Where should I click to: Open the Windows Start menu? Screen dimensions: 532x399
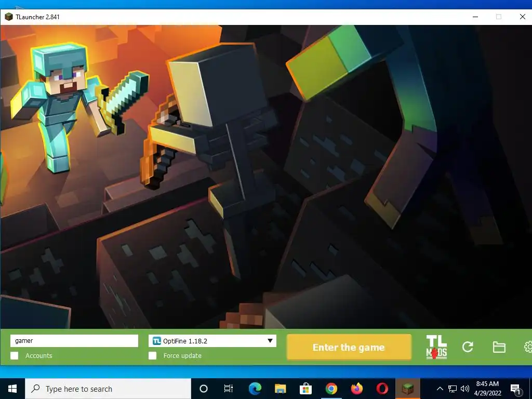[12, 389]
